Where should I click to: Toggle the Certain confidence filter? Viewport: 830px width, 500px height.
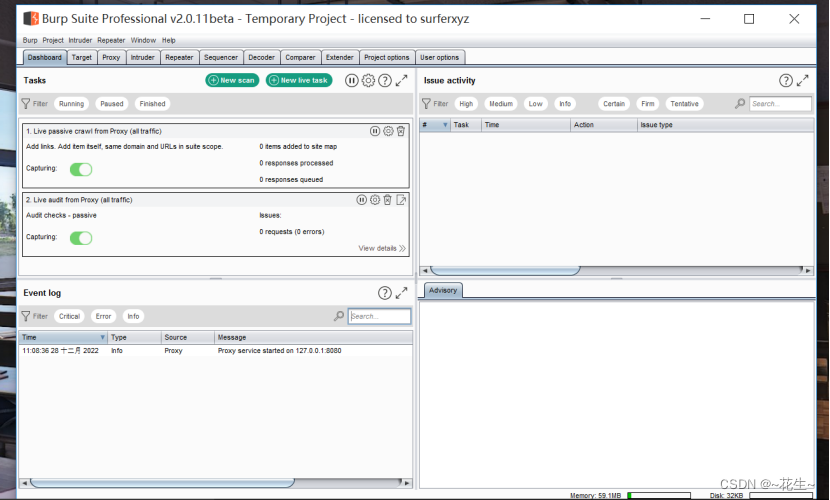pyautogui.click(x=614, y=104)
